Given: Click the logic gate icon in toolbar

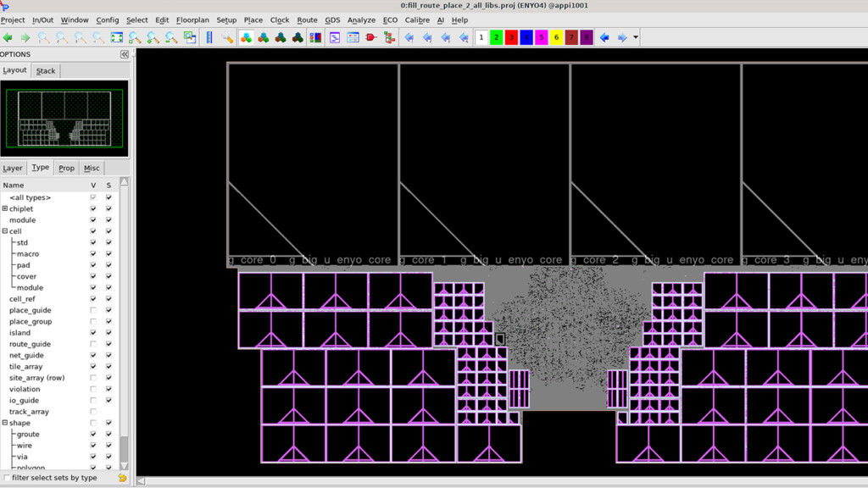Looking at the screenshot, I should coord(371,37).
